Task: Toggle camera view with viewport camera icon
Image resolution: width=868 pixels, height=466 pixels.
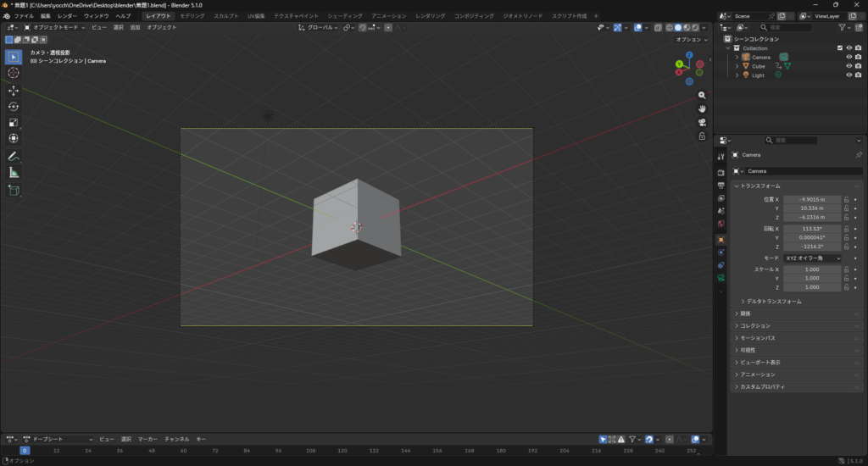Action: tap(702, 122)
